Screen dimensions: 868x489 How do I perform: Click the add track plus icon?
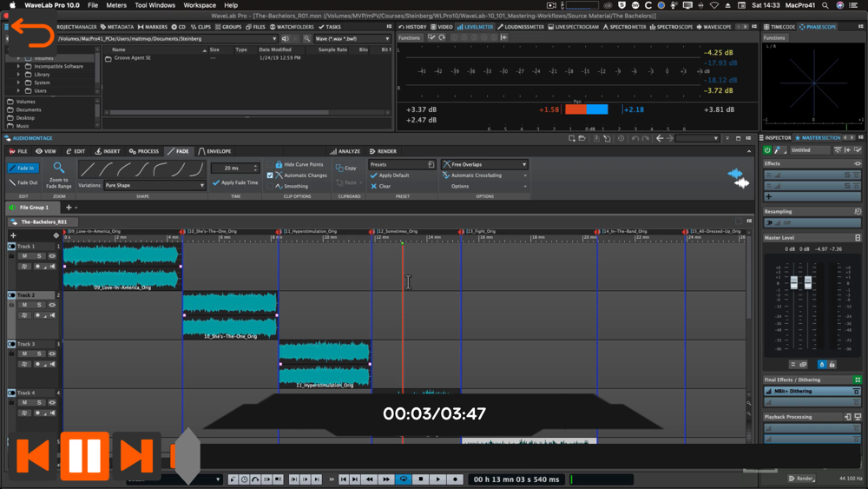13,235
